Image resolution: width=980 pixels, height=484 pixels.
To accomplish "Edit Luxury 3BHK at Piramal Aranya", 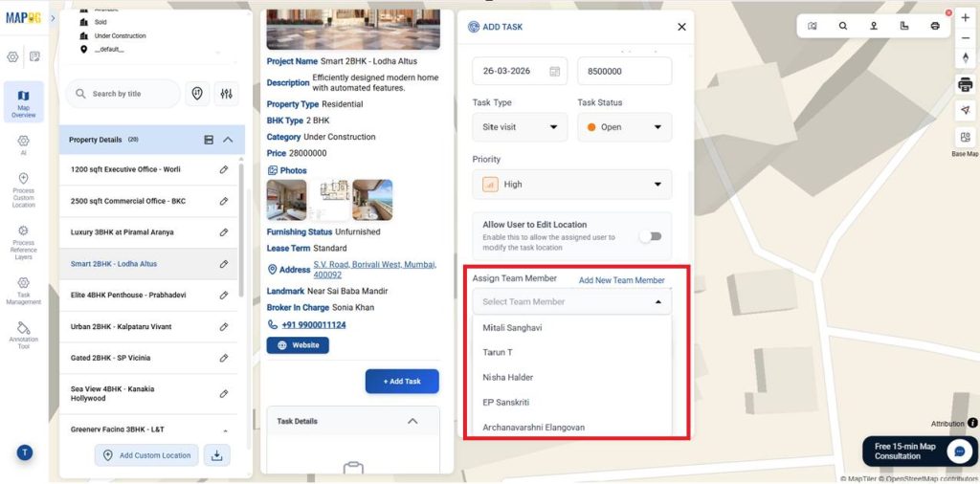I will tap(224, 232).
